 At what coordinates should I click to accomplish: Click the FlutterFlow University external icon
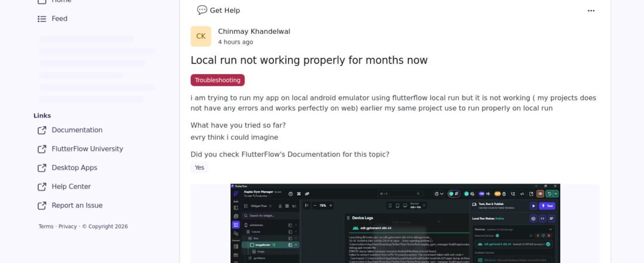point(42,149)
